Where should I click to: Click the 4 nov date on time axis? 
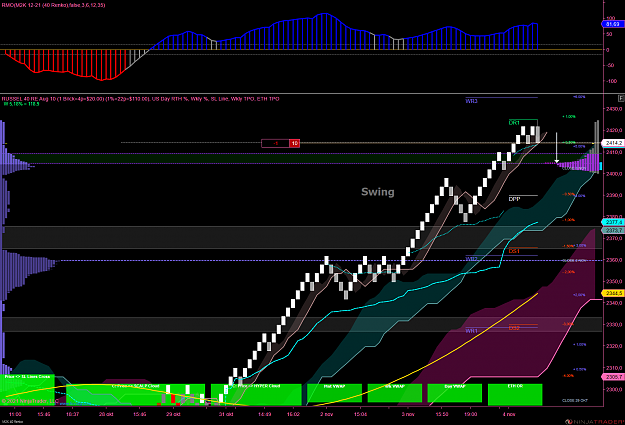click(509, 414)
